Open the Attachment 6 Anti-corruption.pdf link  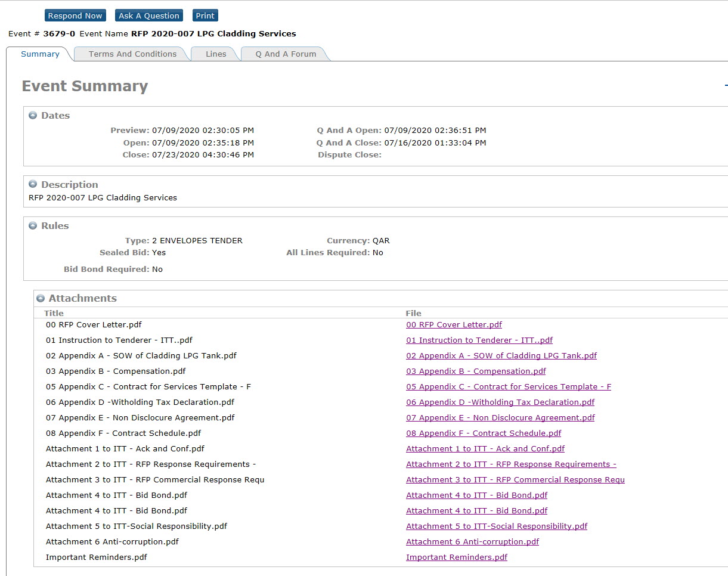point(472,542)
